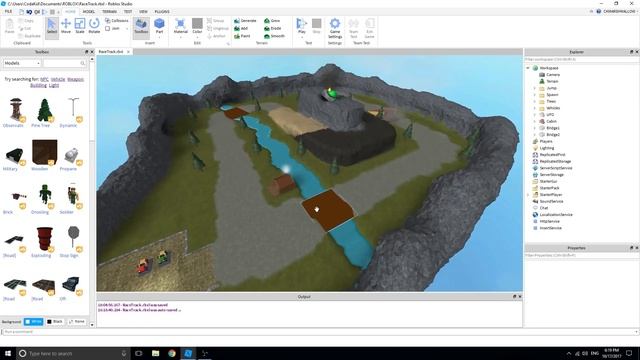Open terrain Generate tool

tap(245, 20)
